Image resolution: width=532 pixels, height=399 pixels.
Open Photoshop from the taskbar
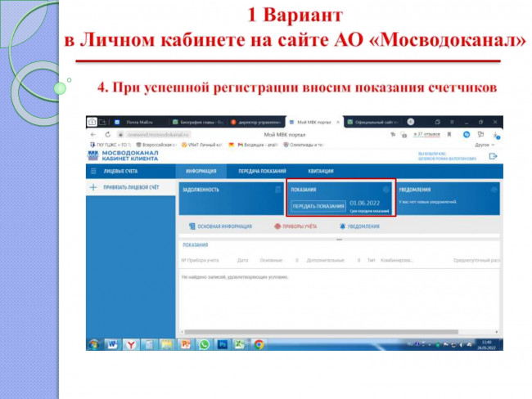click(x=223, y=344)
